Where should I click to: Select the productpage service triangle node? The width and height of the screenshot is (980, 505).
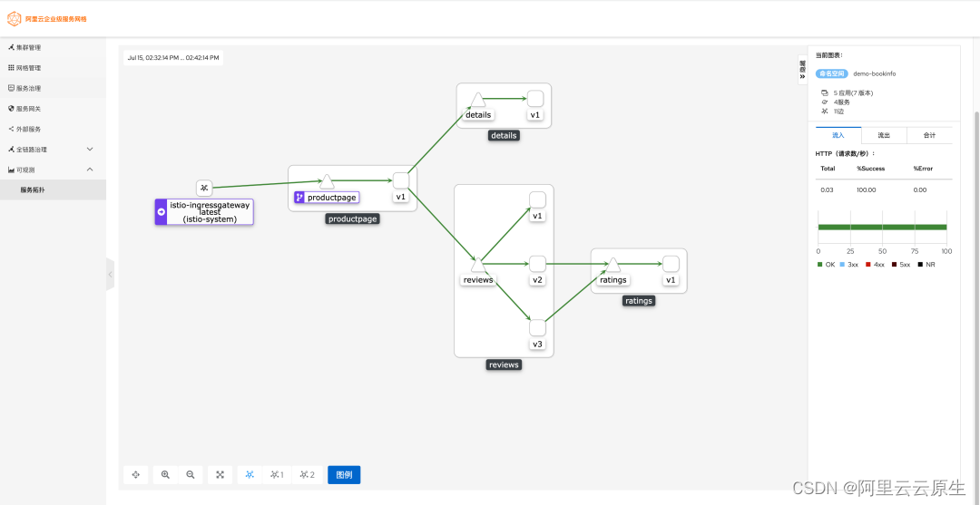(x=327, y=181)
